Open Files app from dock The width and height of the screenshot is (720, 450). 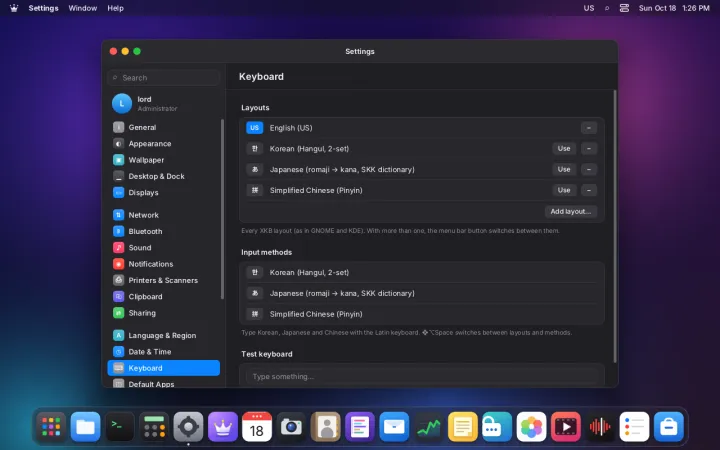click(x=85, y=427)
